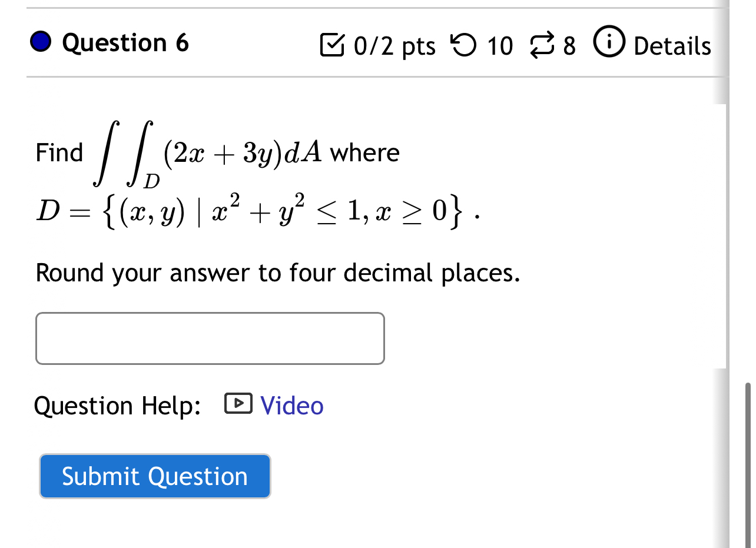756x548 pixels.
Task: Click the attempts counter showing 10
Action: 499,45
